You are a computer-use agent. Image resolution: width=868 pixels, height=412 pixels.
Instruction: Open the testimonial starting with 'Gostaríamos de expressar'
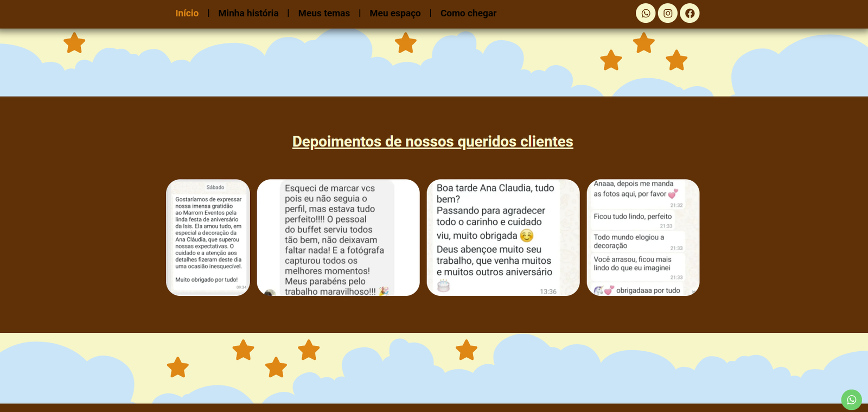coord(208,237)
